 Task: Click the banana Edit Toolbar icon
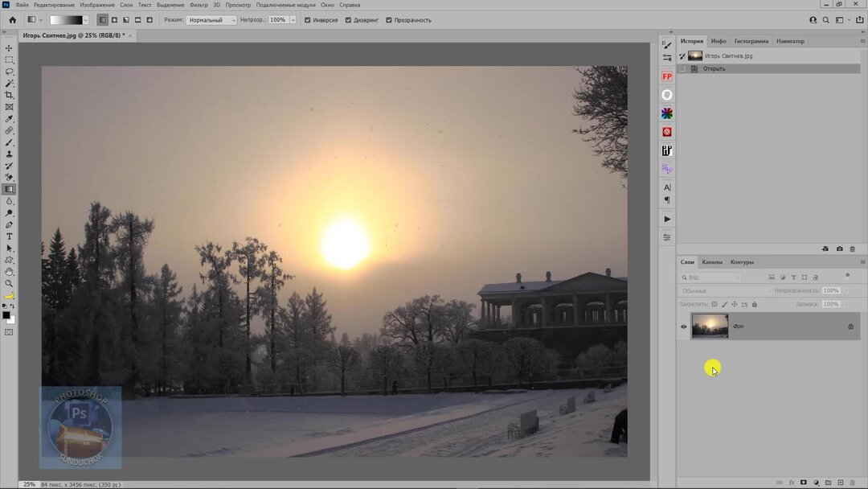pos(9,295)
